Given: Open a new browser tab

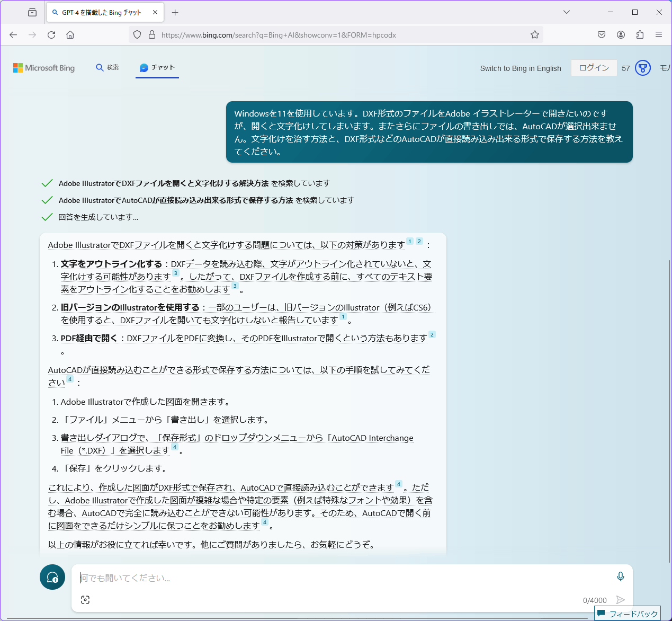Looking at the screenshot, I should click(x=175, y=12).
